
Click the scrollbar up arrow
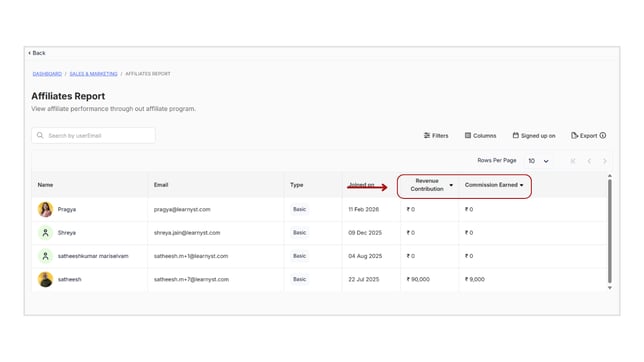tap(610, 176)
